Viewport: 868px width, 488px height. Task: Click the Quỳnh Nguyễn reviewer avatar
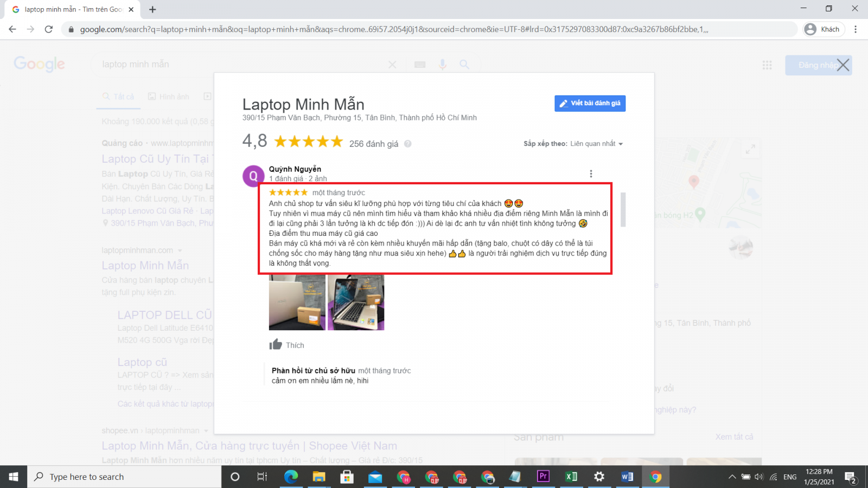coord(253,176)
